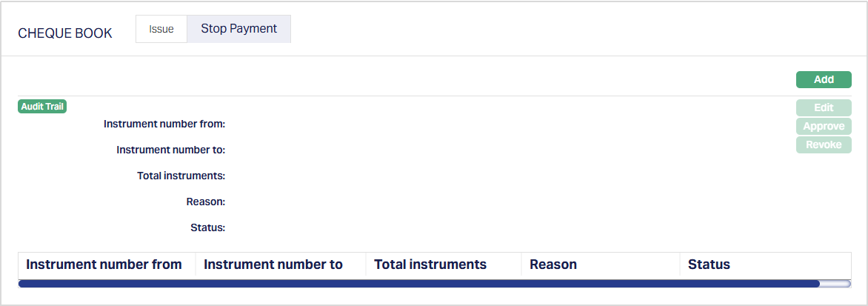Viewport: 868px width, 306px height.
Task: Click the Reason field label
Action: [206, 202]
